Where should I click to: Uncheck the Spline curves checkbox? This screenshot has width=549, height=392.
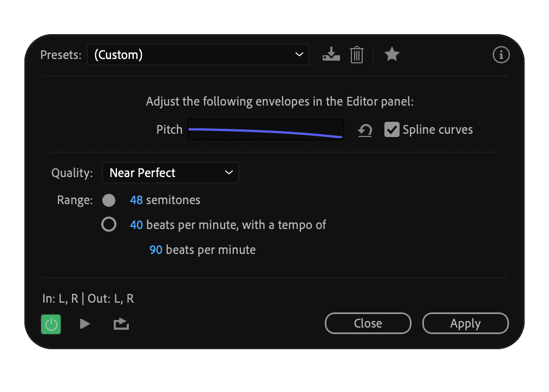[x=391, y=129]
